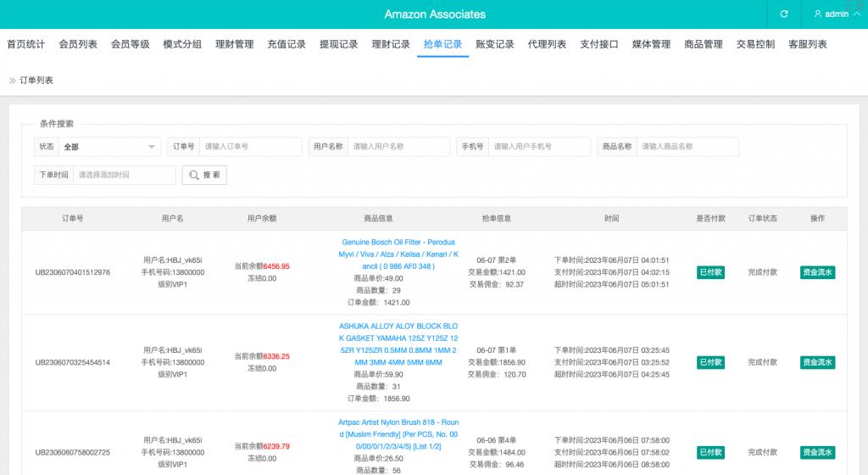Image resolution: width=868 pixels, height=475 pixels.
Task: Click 资金流水 for order UB2306070325454514
Action: pyautogui.click(x=817, y=362)
